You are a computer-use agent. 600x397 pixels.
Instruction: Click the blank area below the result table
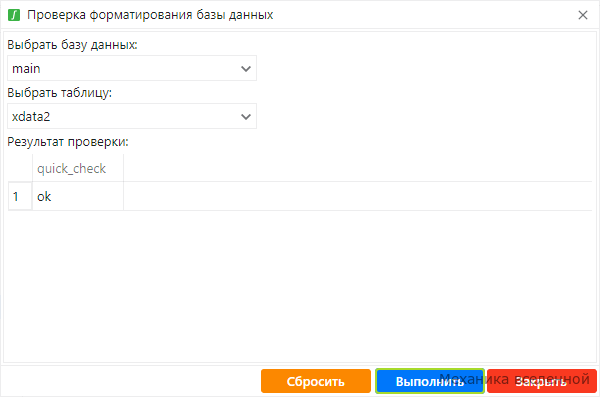click(300, 285)
